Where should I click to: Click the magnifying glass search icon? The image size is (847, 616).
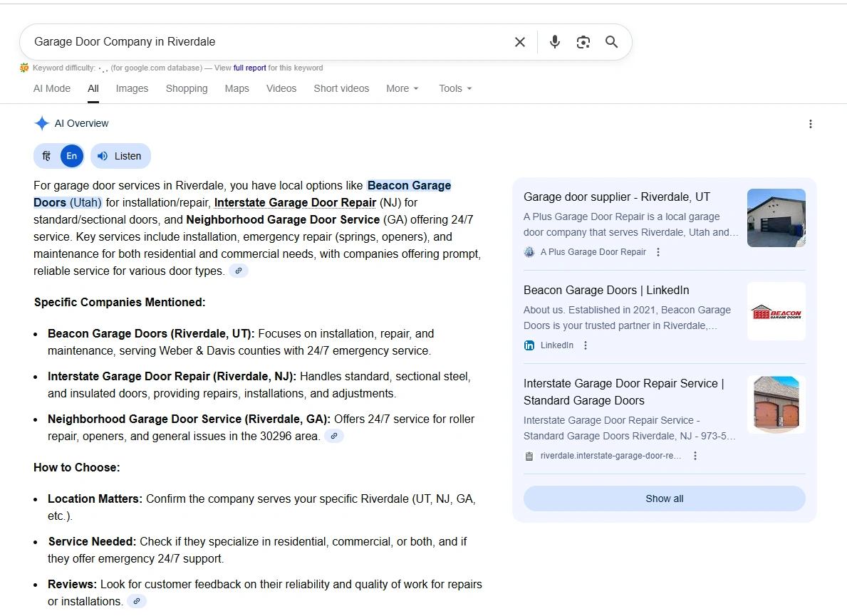(611, 42)
